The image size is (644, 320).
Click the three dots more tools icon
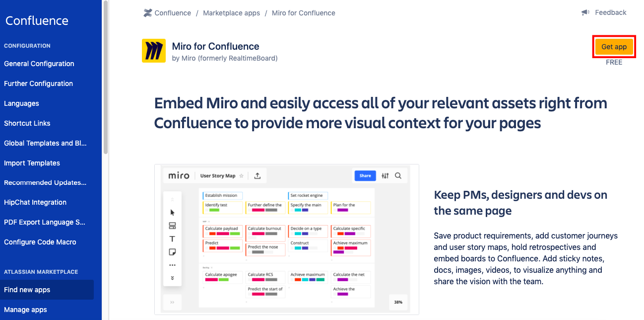point(172,265)
